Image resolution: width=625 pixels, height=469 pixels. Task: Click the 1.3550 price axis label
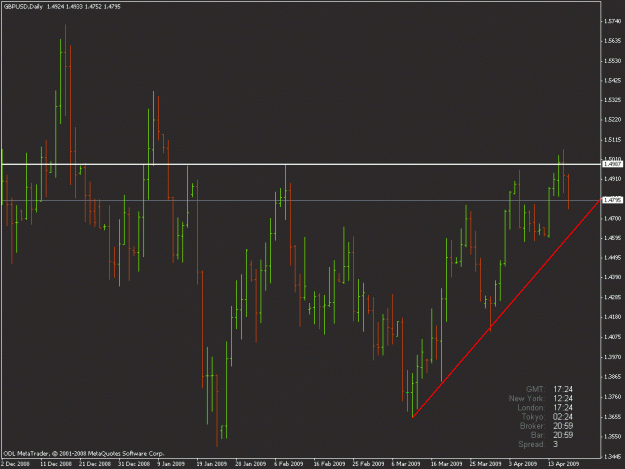tap(613, 436)
